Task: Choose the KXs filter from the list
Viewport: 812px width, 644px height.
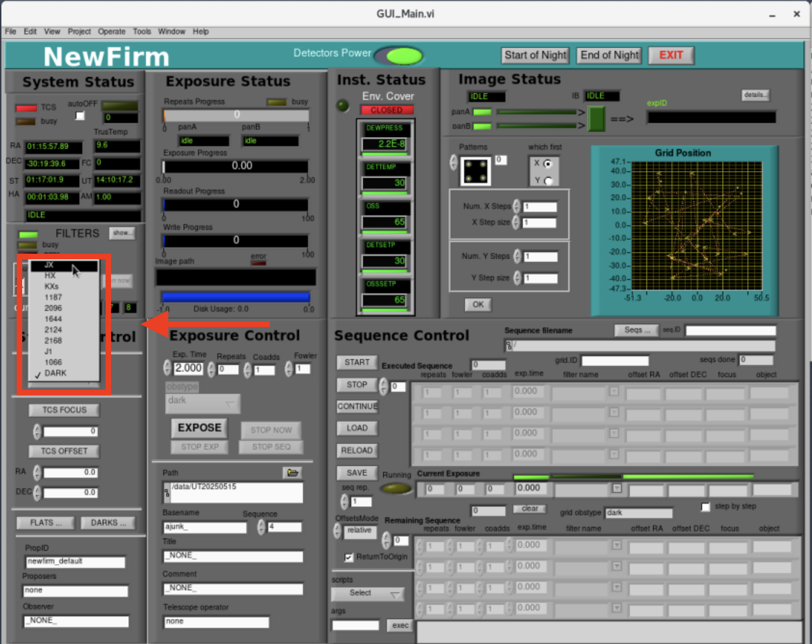Action: [64, 286]
